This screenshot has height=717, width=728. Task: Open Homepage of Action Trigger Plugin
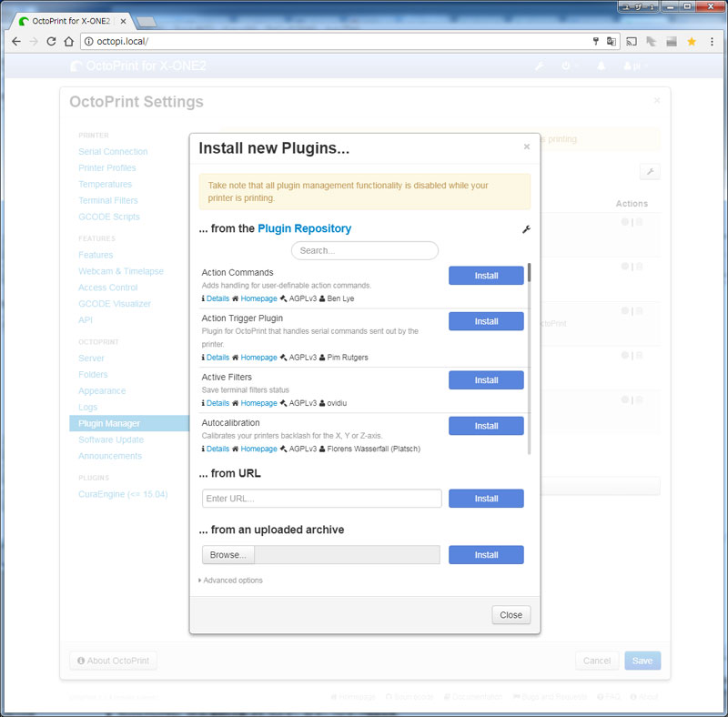pyautogui.click(x=258, y=358)
